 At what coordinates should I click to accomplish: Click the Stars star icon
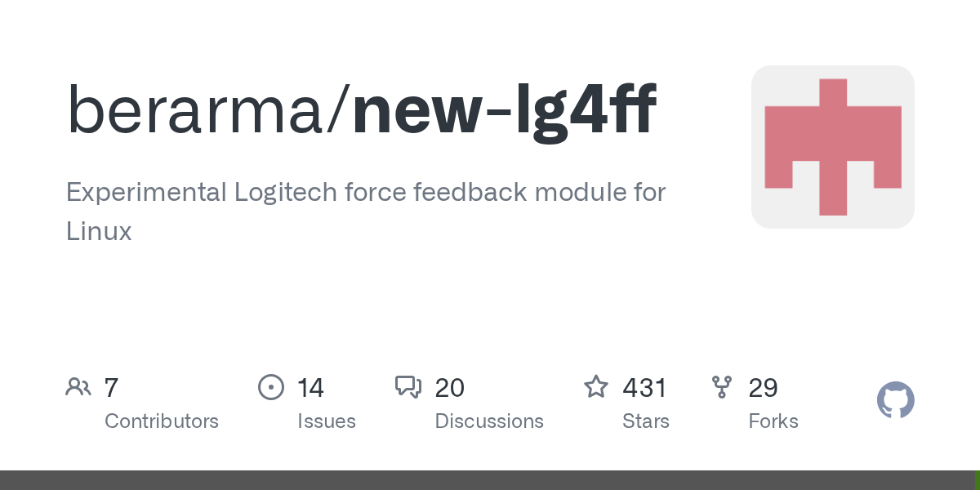(596, 387)
